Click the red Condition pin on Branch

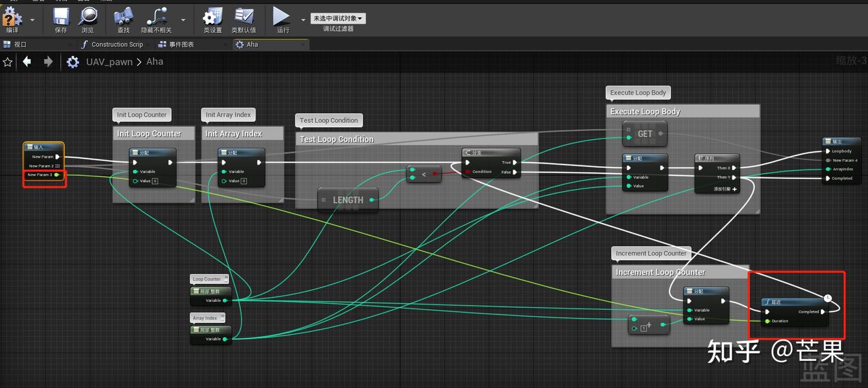click(x=467, y=172)
